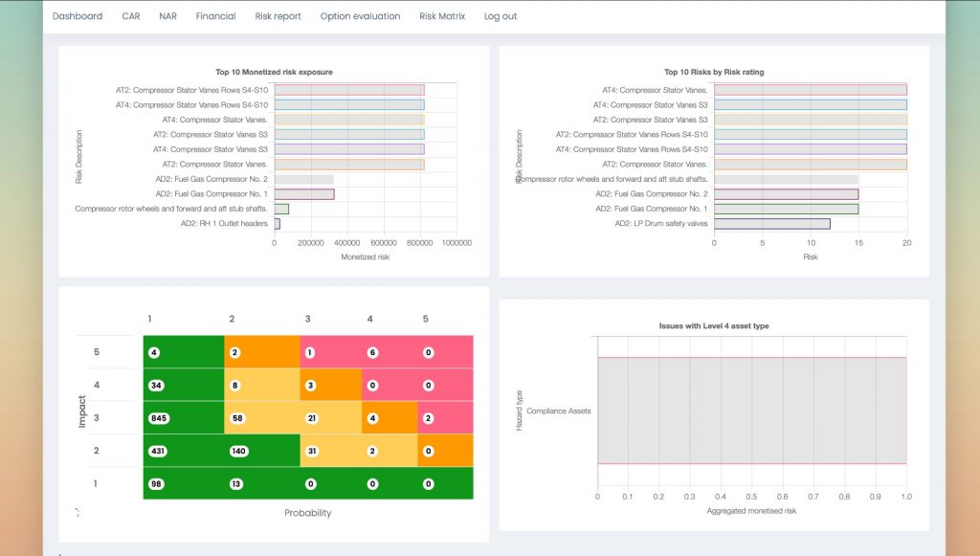
Task: Select the Financial menu item
Action: tap(215, 16)
